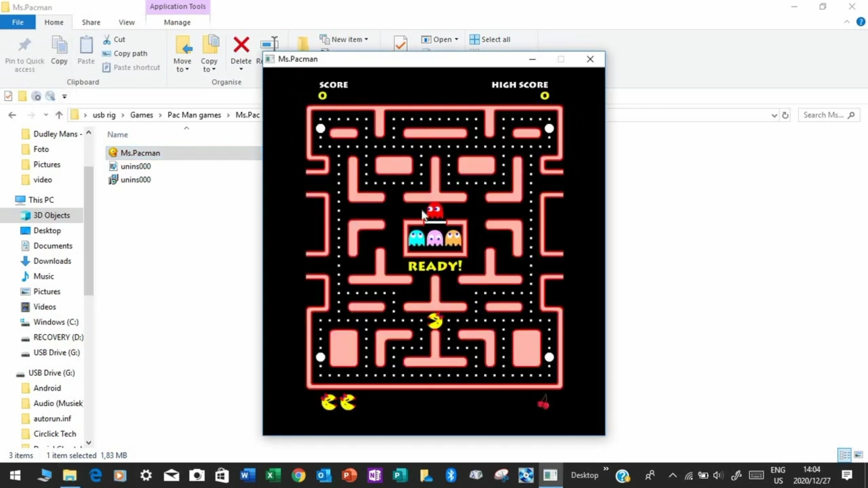
Task: Click the Pin to Quick access icon
Action: pos(24,45)
